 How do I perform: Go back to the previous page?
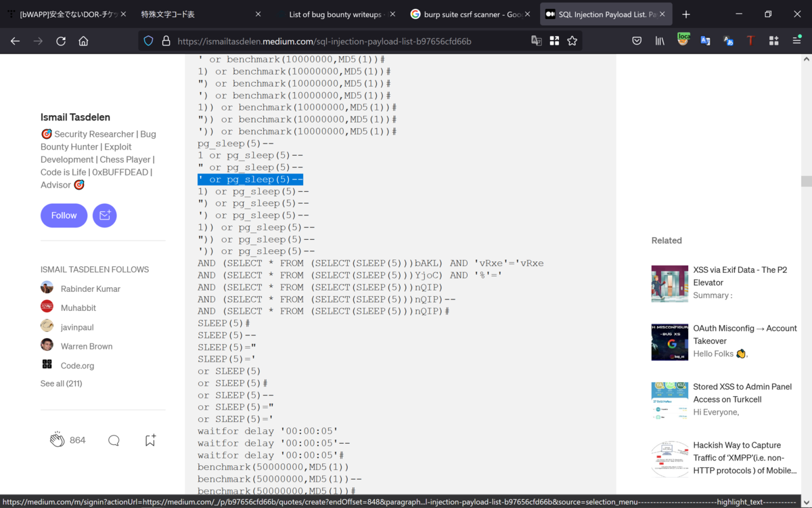(x=15, y=41)
